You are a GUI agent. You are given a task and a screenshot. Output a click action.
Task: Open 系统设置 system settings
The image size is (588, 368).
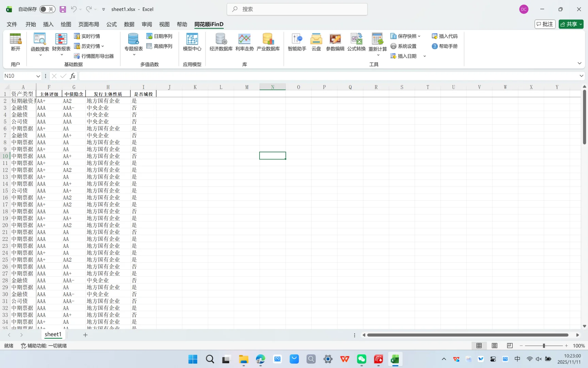[x=404, y=46]
